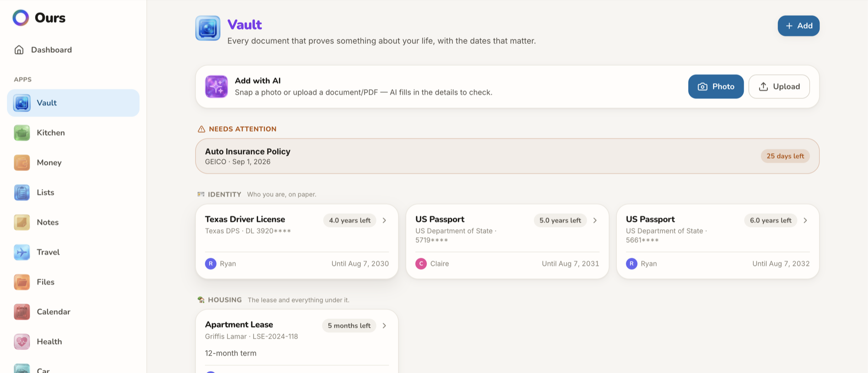This screenshot has height=373, width=868.
Task: Select the Lists clipboard icon
Action: point(21,192)
